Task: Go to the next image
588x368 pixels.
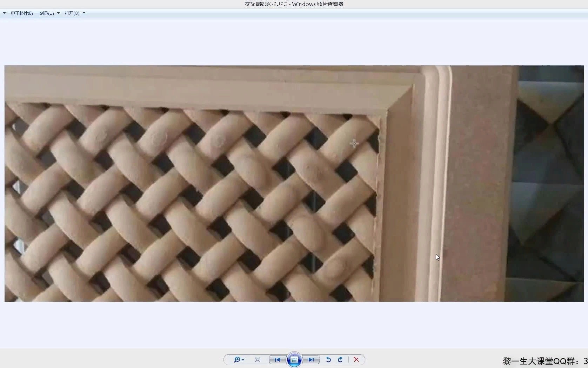Action: tap(312, 360)
